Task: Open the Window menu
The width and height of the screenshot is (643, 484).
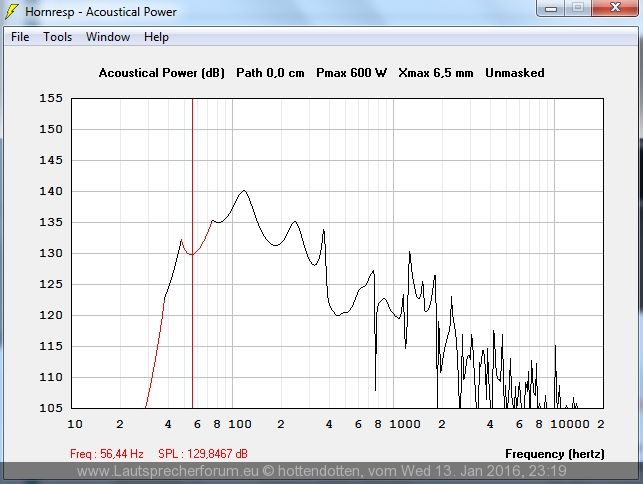Action: (107, 37)
